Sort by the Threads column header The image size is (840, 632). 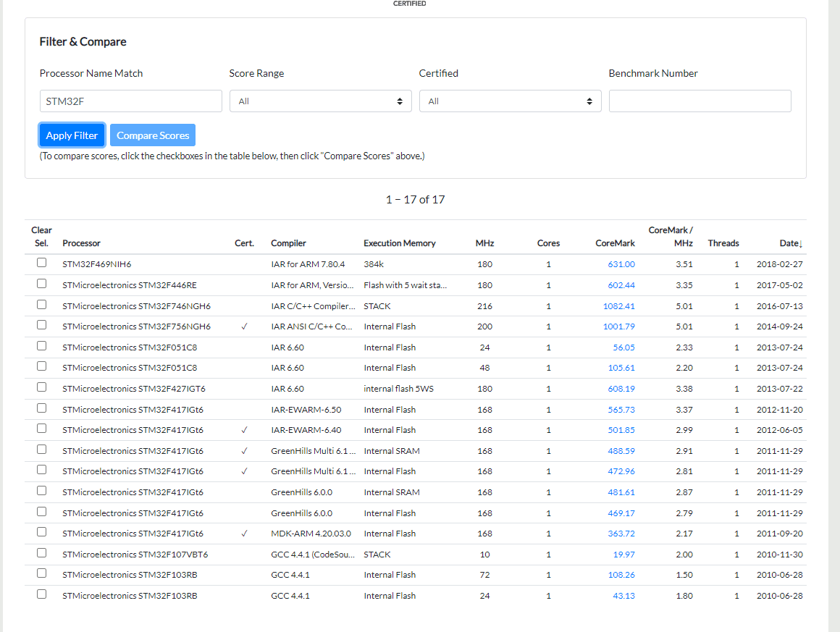pyautogui.click(x=723, y=243)
